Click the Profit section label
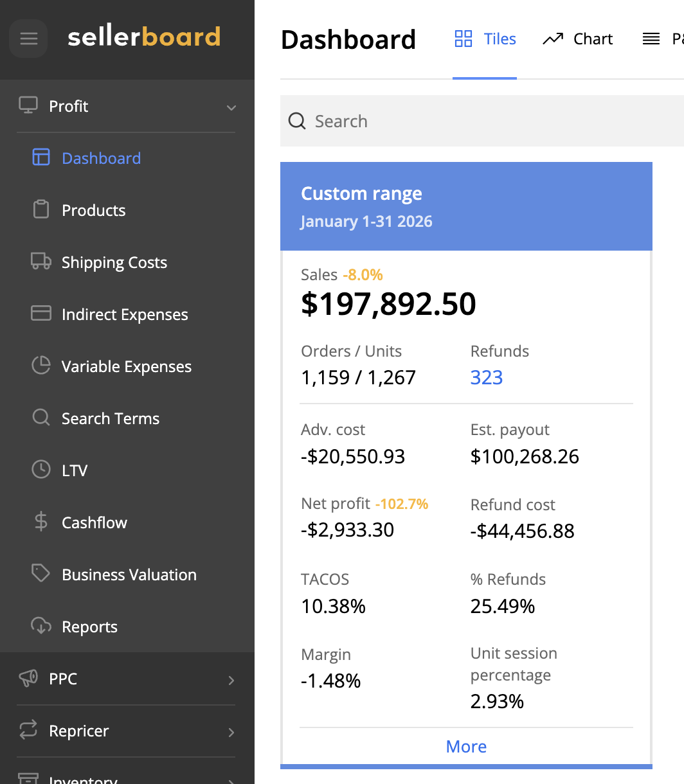This screenshot has height=784, width=684. (x=69, y=106)
